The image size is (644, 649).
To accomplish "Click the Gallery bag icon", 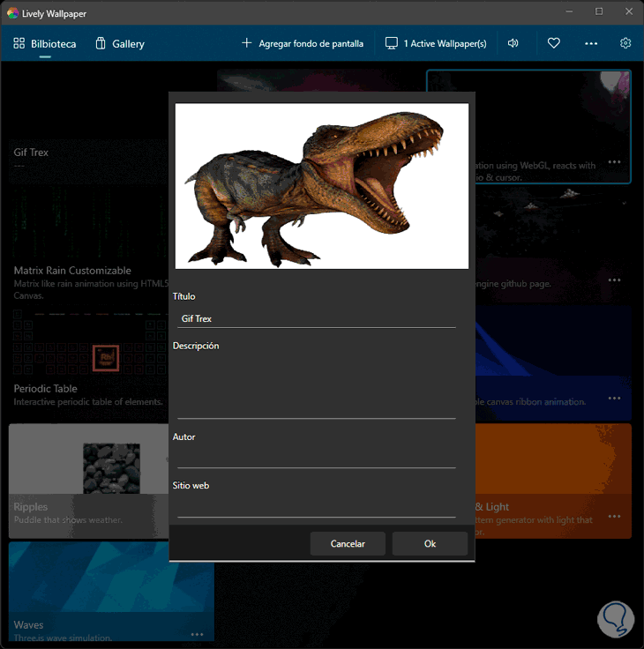I will 101,43.
